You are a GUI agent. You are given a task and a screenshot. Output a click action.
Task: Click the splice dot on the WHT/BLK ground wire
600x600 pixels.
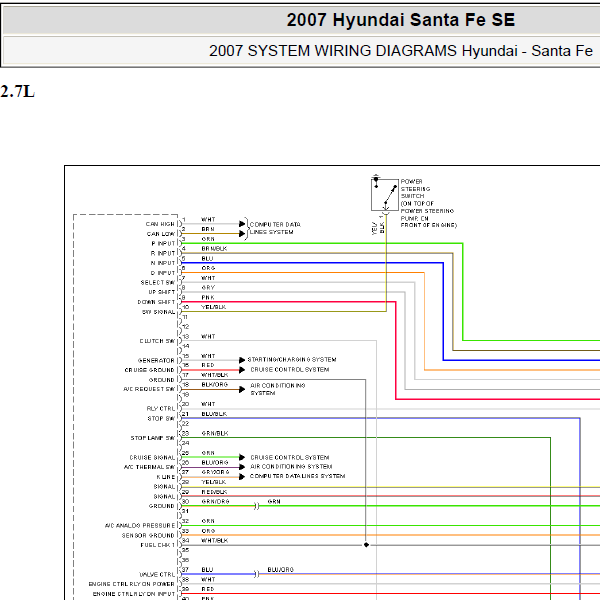coord(366,545)
